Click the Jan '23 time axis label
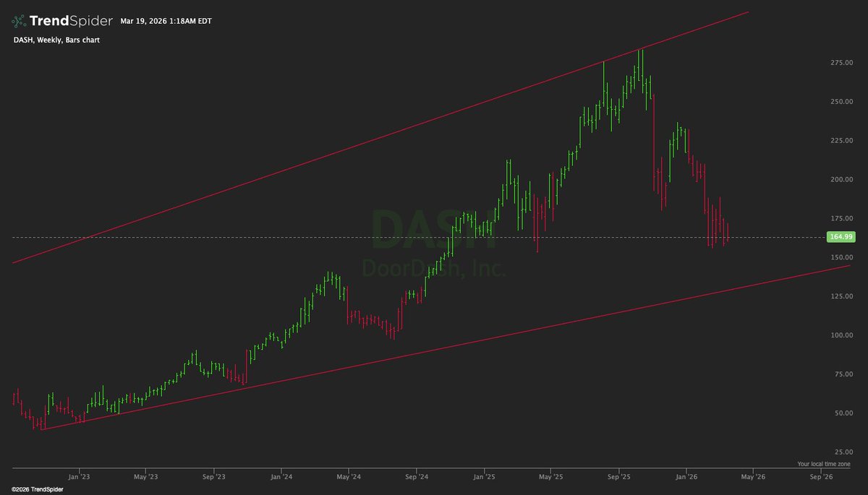This screenshot has height=495, width=868. coord(79,477)
